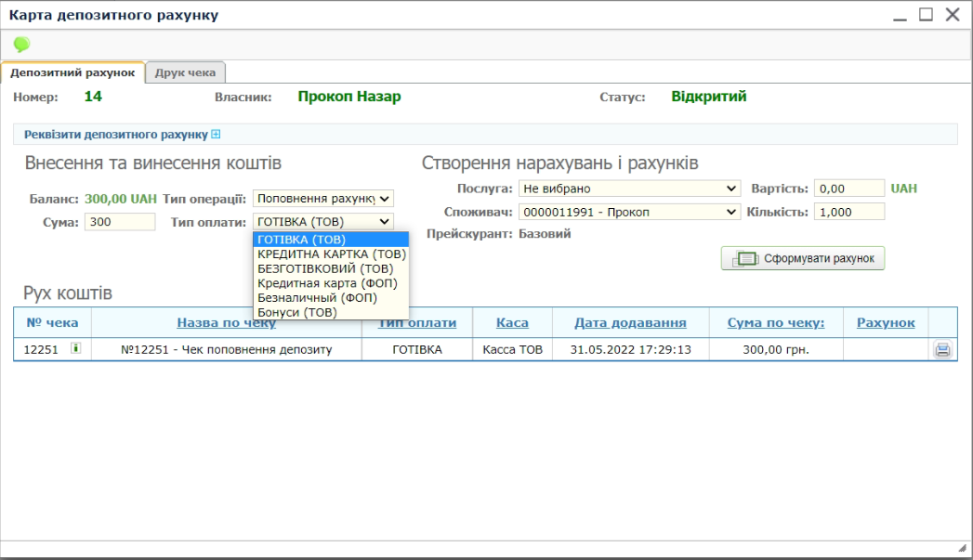Click the green chat bubble icon
Viewport: 973px width, 560px height.
[21, 45]
